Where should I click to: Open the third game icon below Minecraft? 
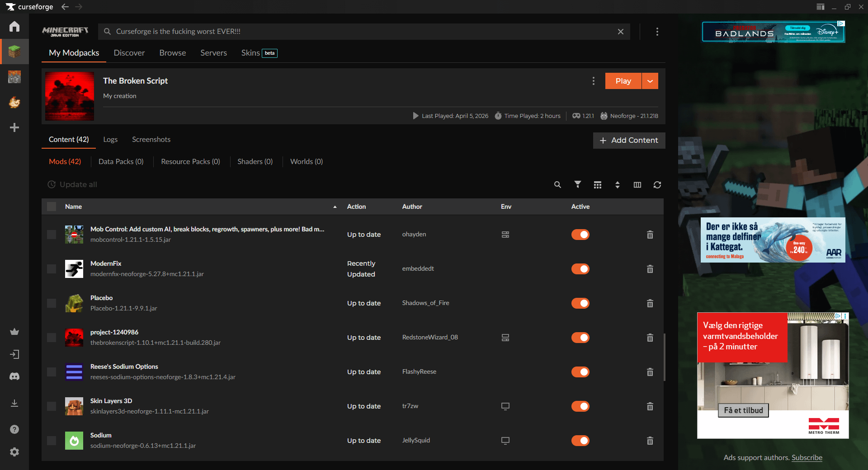coord(14,102)
